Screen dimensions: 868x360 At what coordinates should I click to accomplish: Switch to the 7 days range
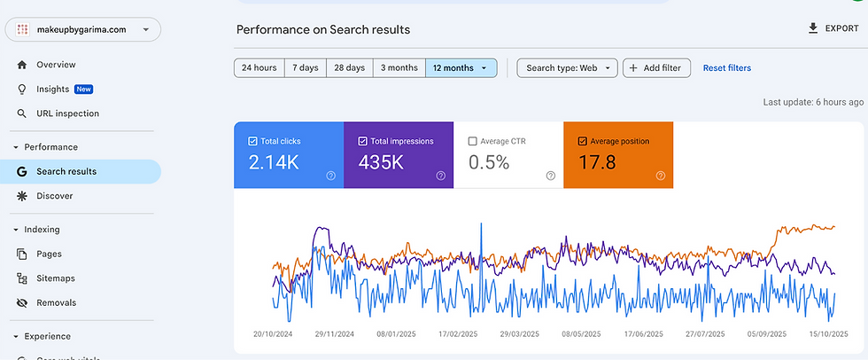pos(305,68)
